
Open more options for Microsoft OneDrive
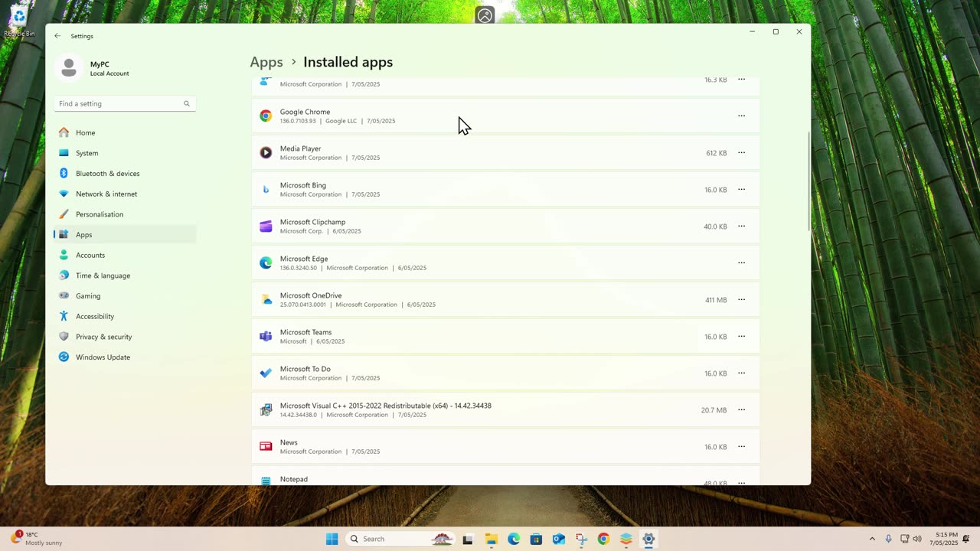(x=741, y=300)
